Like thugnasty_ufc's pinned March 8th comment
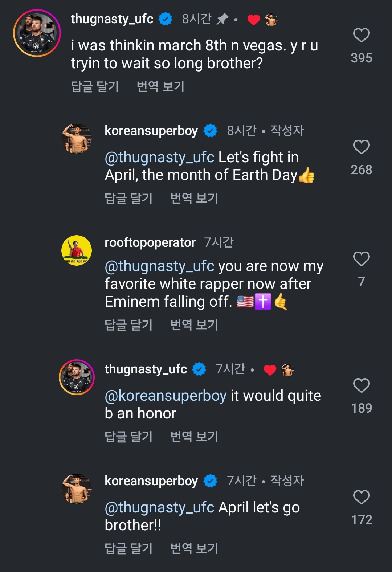Viewport: 392px width, 572px height. coord(361,36)
